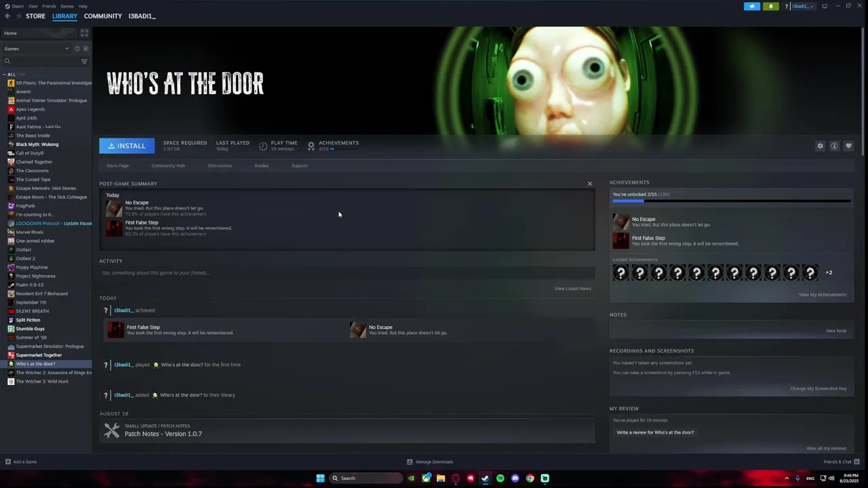Click the Play Time clock icon
Viewport: 868px width, 488px height.
click(x=263, y=146)
